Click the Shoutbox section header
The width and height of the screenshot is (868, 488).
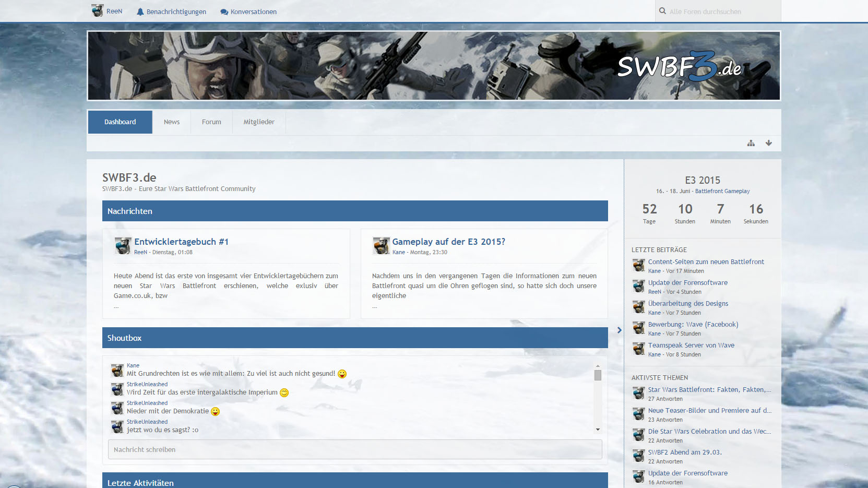point(355,338)
